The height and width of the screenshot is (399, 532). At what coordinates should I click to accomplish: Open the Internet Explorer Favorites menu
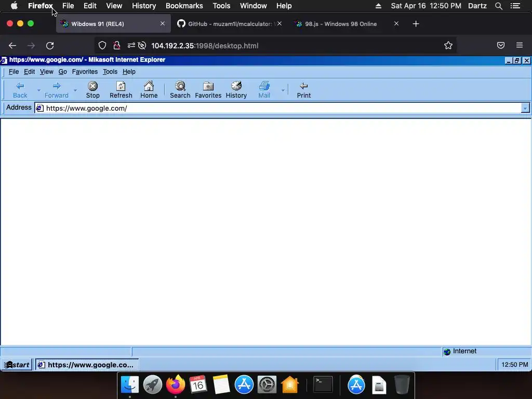[85, 72]
